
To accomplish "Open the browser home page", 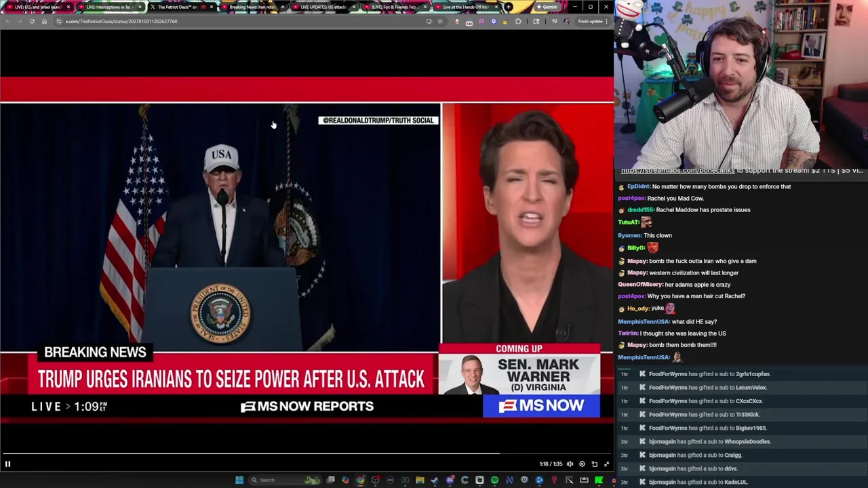I will (44, 21).
